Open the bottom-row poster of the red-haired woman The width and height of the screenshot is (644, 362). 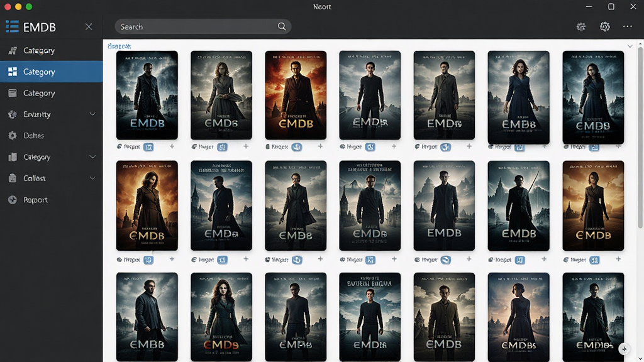pyautogui.click(x=221, y=317)
